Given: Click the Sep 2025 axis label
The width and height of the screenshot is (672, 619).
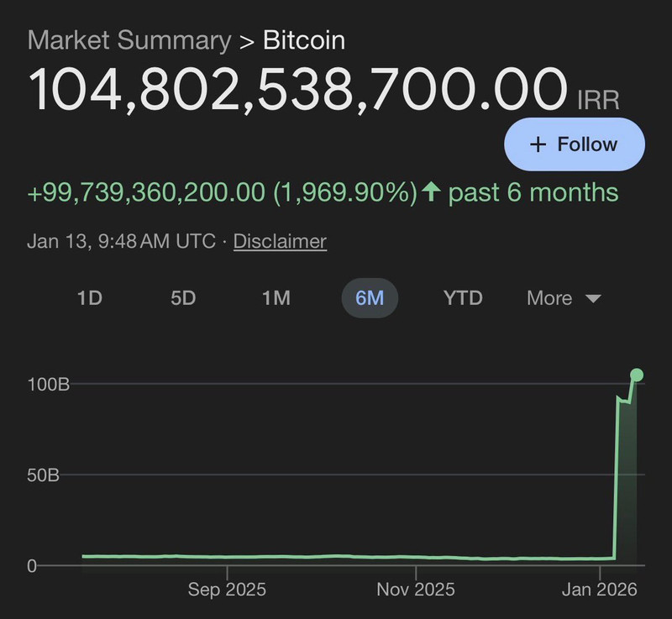Looking at the screenshot, I should click(228, 590).
